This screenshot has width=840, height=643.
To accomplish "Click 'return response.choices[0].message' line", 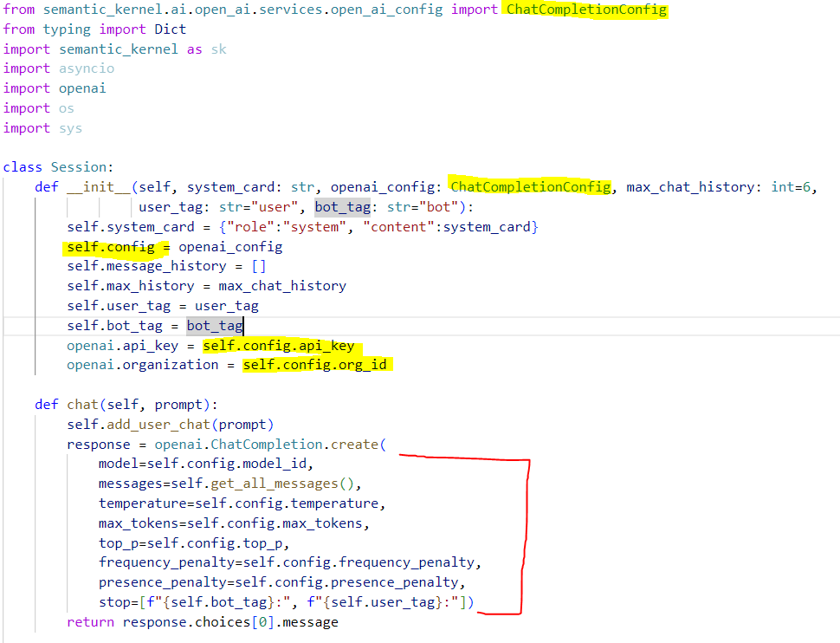I will click(203, 622).
